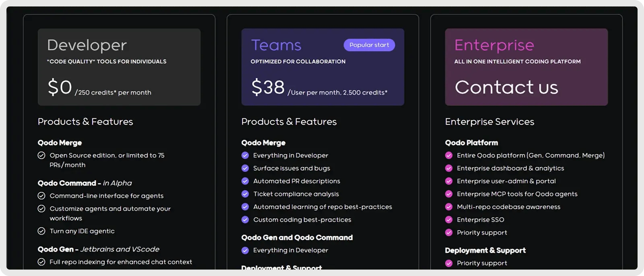Viewport: 644px width, 276px height.
Task: Click the check icon beside "Surface issues and bugs"
Action: (x=245, y=168)
